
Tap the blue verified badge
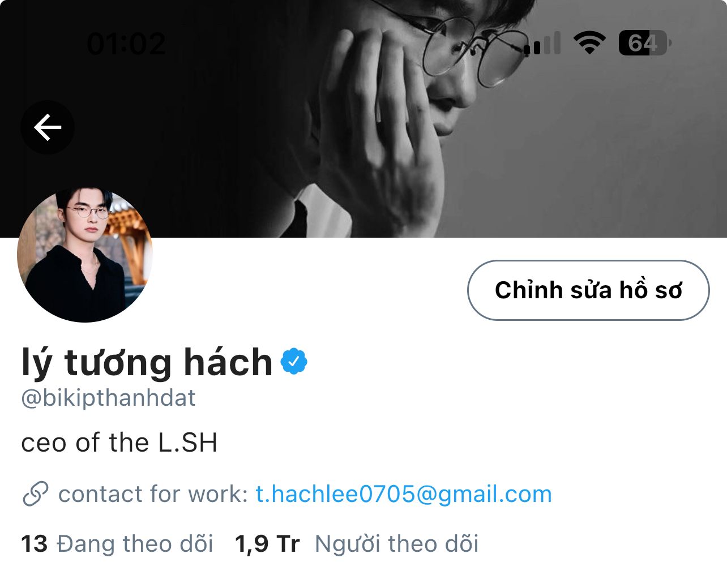tap(294, 362)
